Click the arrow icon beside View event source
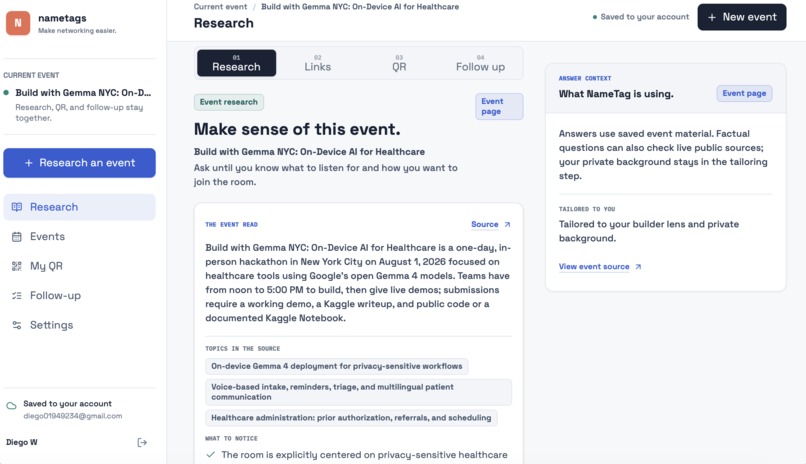Viewport: 806px width, 464px height. pos(638,267)
